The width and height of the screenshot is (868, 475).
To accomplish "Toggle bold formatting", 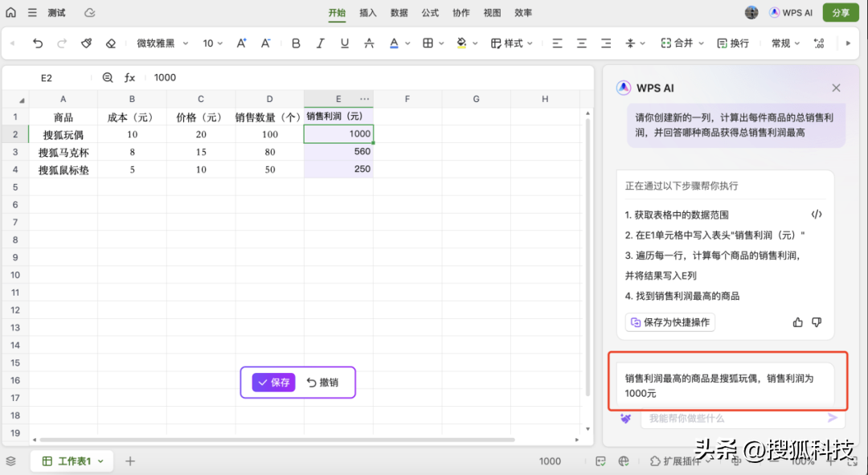I will 296,43.
